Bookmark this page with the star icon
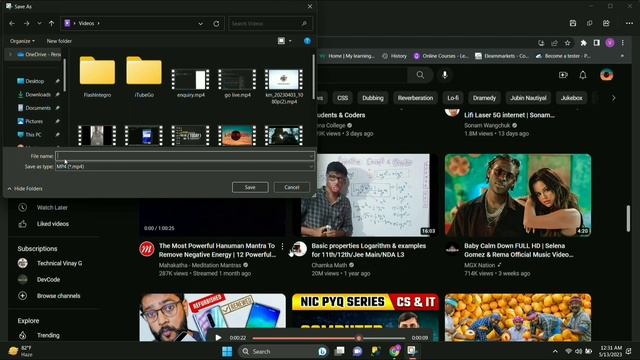The image size is (640, 360). pos(567,43)
